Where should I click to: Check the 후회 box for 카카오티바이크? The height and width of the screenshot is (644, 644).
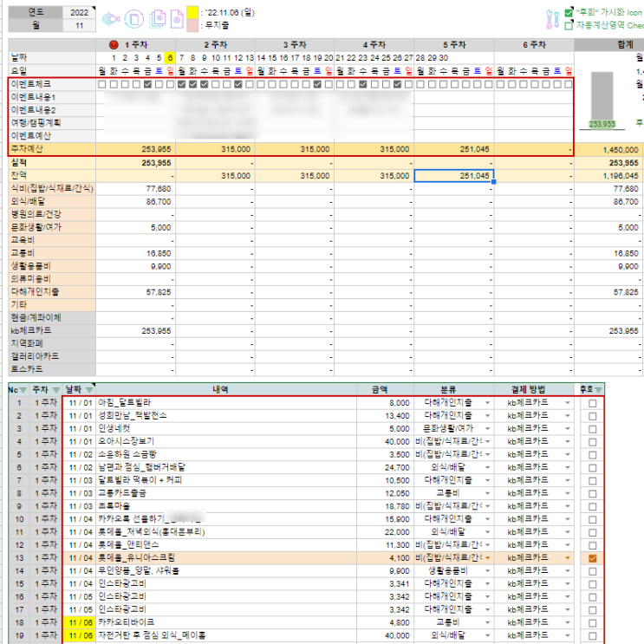592,623
